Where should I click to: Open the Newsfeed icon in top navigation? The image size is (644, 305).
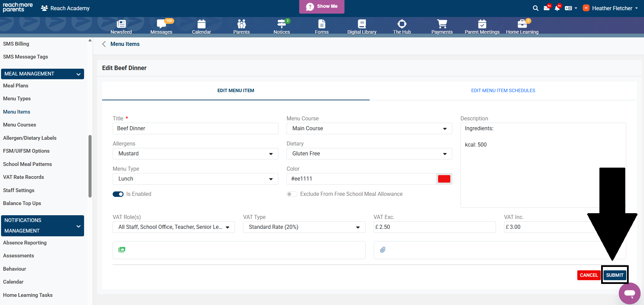click(121, 24)
